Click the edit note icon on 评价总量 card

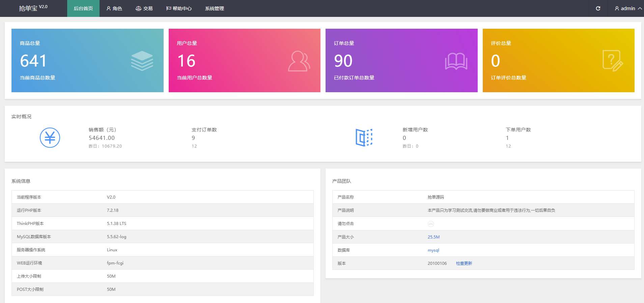pos(613,61)
